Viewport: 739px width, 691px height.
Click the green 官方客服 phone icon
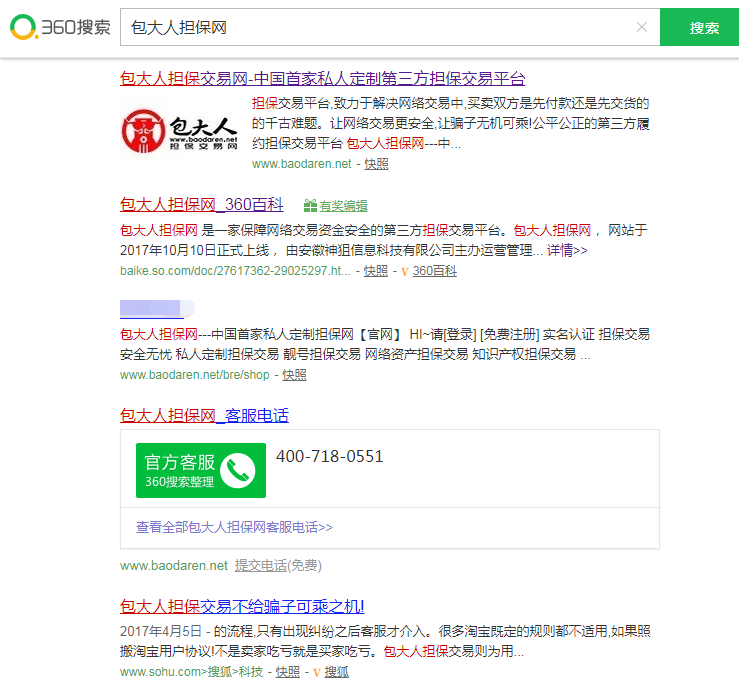coord(237,470)
